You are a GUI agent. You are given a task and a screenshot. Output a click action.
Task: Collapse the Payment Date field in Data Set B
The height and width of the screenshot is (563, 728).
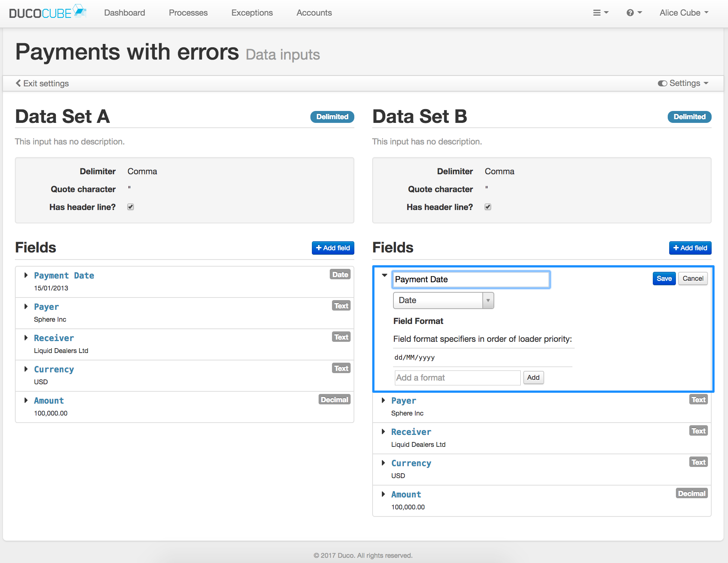384,275
